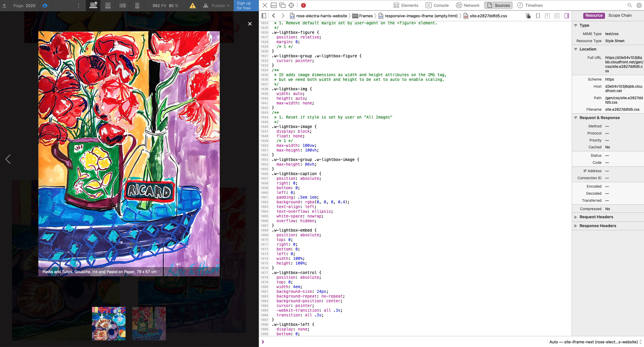The image size is (644, 347).
Task: Open the Publish dropdown
Action: (x=220, y=5)
